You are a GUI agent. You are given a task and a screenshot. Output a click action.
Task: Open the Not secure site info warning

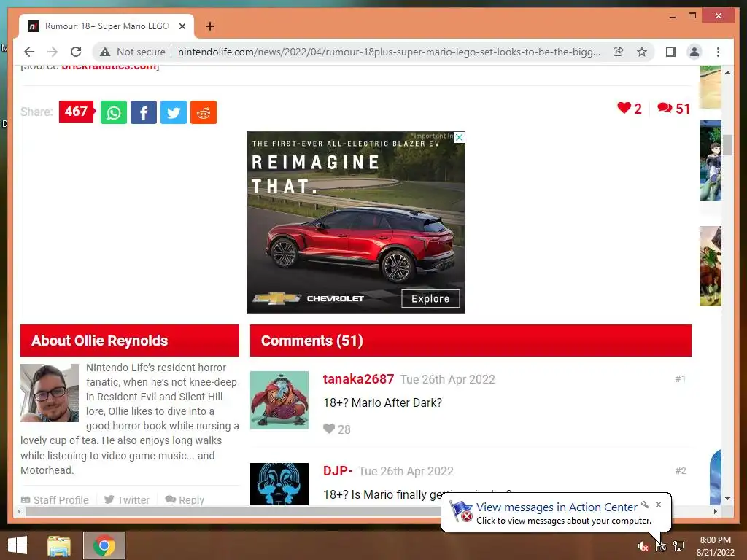pyautogui.click(x=133, y=52)
